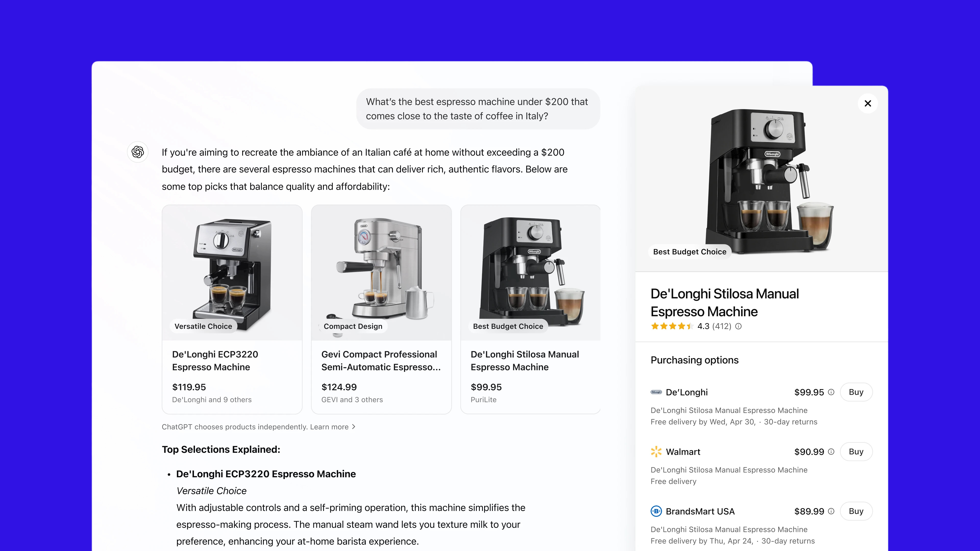Select the De'Longhi Stilosa product card
Image resolution: width=980 pixels, height=551 pixels.
pyautogui.click(x=530, y=309)
